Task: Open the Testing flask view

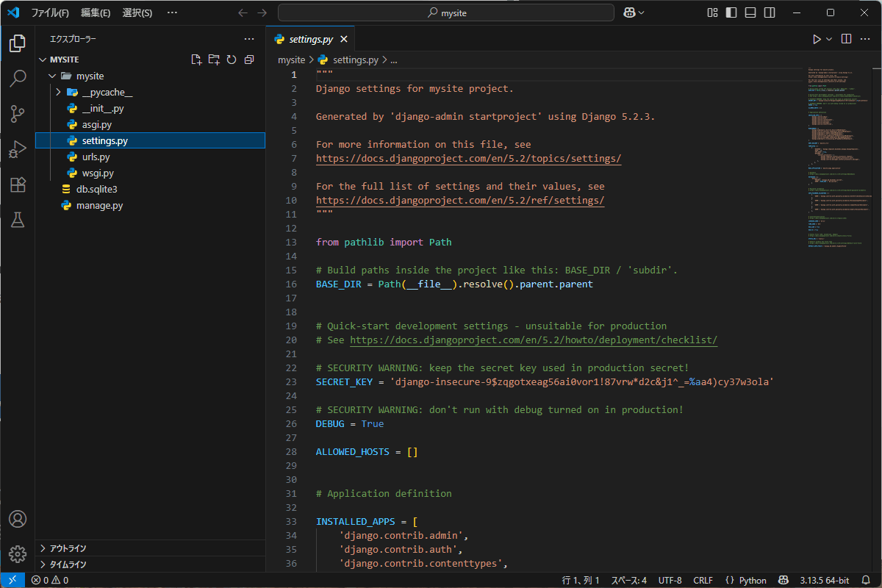Action: click(x=18, y=220)
